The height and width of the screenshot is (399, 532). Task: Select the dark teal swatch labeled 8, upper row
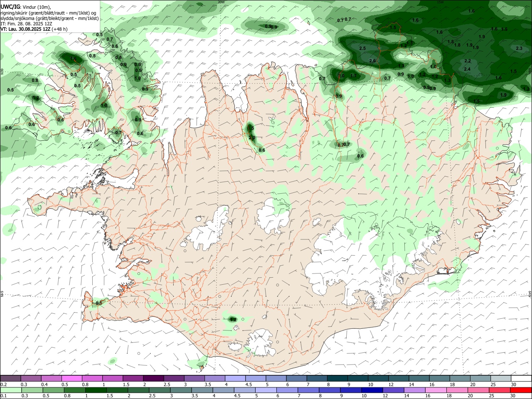pos(337,378)
